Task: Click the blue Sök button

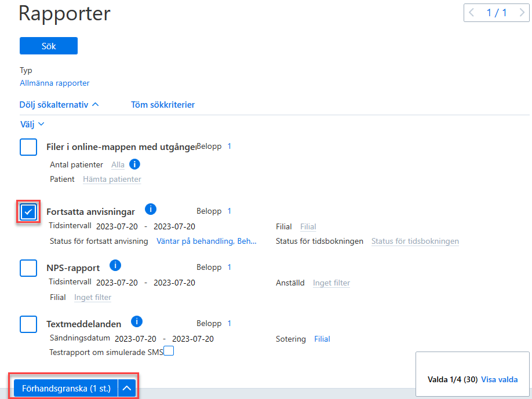Action: pos(49,46)
